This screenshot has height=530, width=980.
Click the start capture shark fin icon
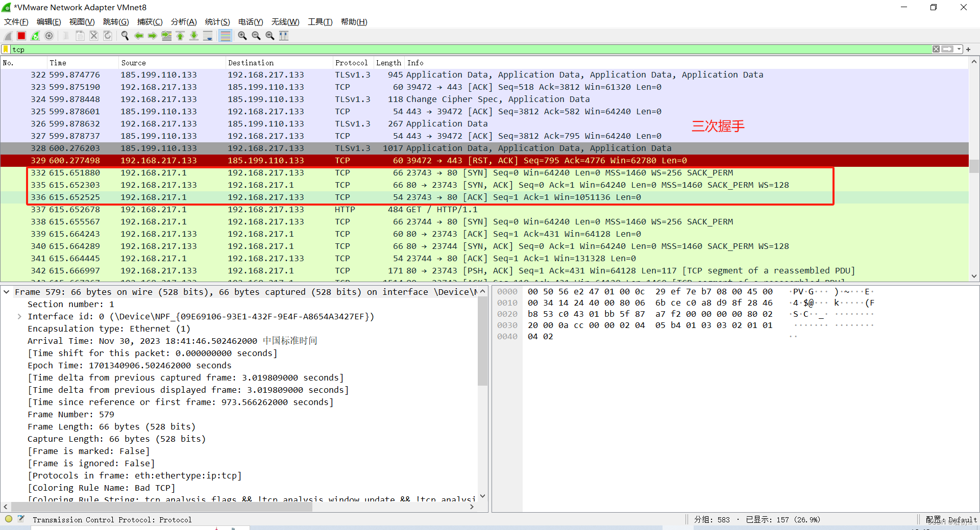tap(8, 36)
